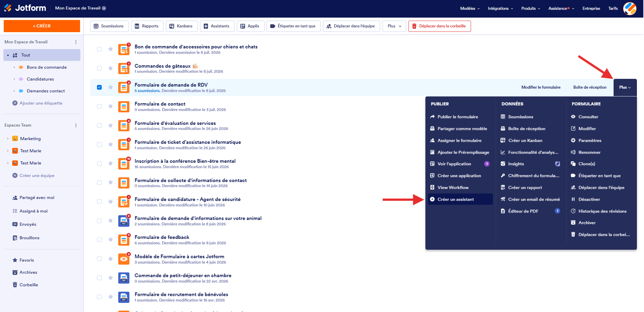
Task: Select Créer un assistant menu item
Action: [x=460, y=199]
